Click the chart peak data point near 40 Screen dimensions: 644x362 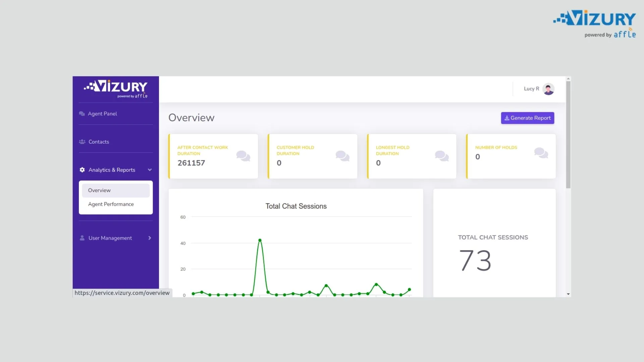click(x=260, y=240)
